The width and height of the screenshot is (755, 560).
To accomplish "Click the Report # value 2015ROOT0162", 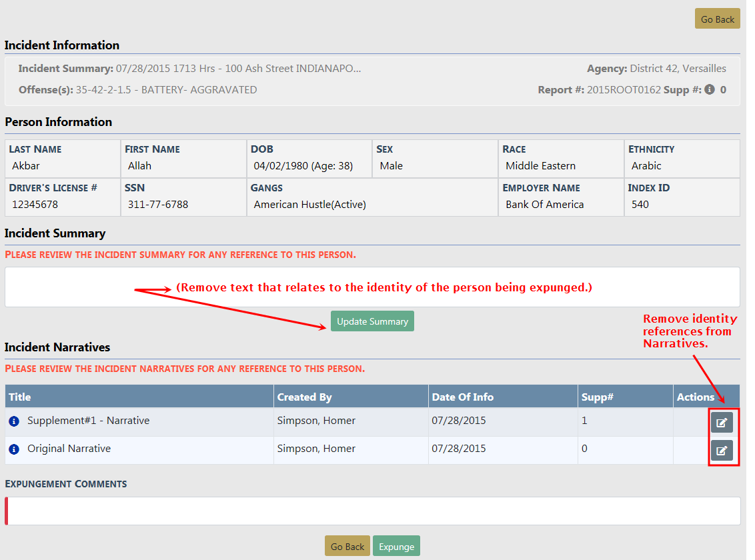I will (624, 89).
